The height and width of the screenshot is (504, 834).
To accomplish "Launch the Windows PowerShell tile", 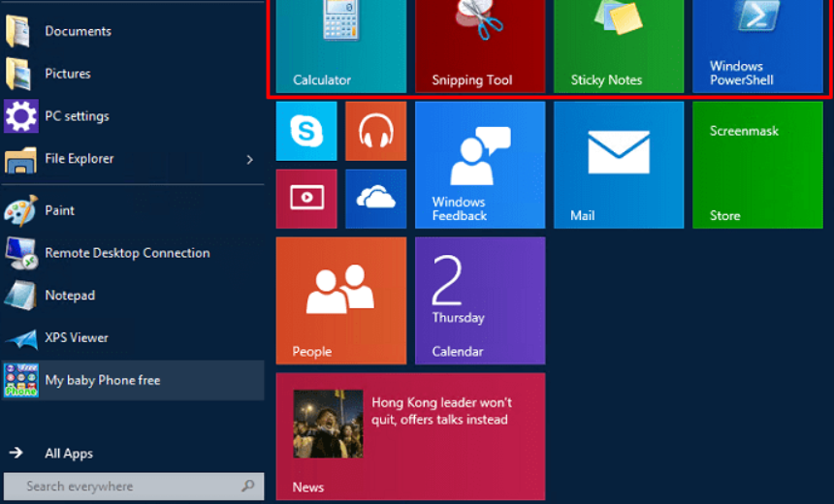I will coord(757,47).
